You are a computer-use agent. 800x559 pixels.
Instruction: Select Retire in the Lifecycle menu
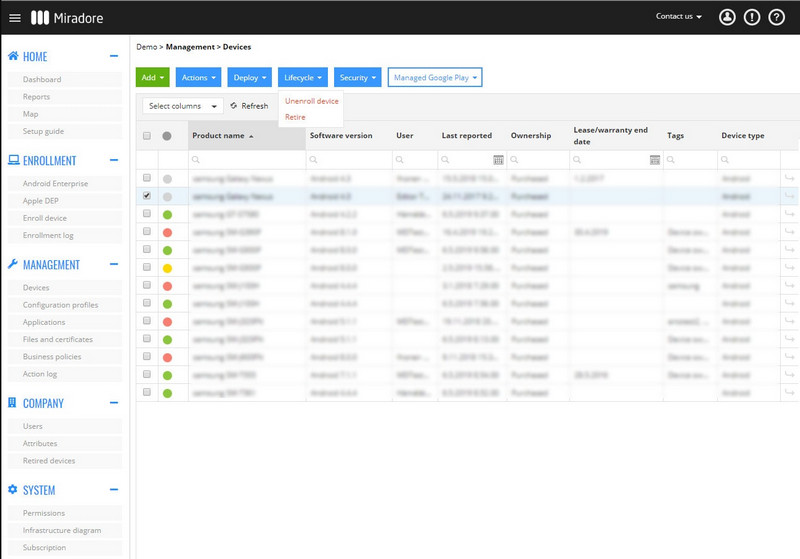click(295, 117)
